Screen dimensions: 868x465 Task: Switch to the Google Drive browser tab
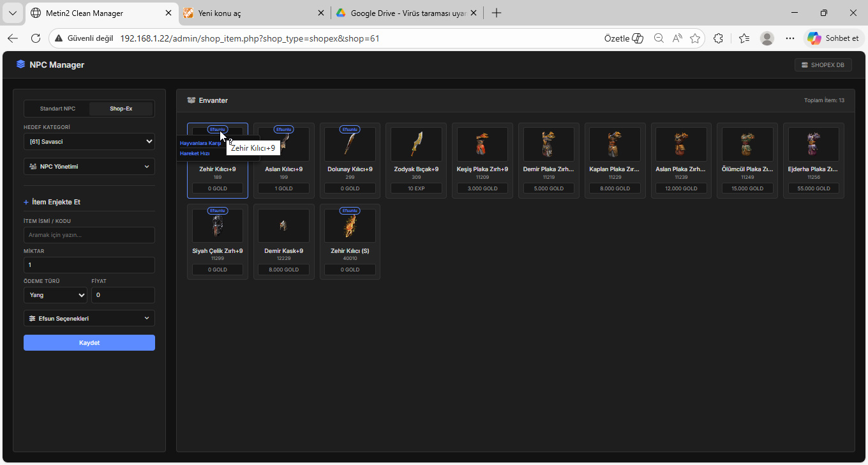(x=405, y=13)
